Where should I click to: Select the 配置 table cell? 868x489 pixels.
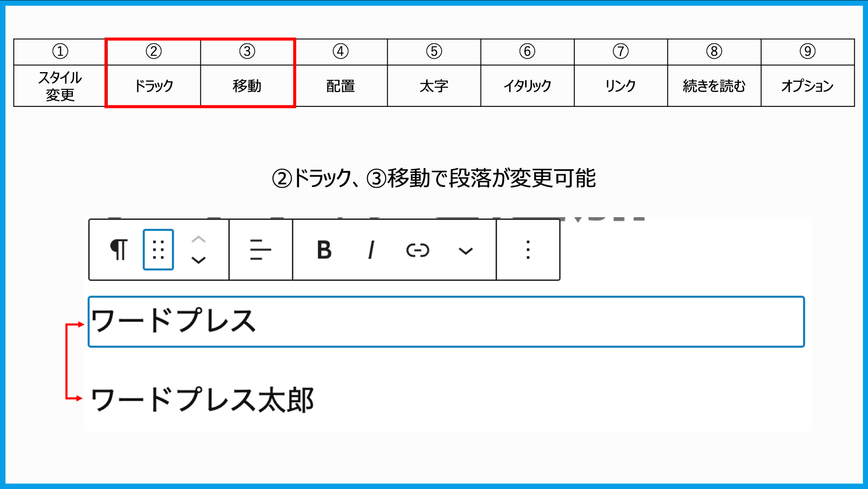[340, 86]
